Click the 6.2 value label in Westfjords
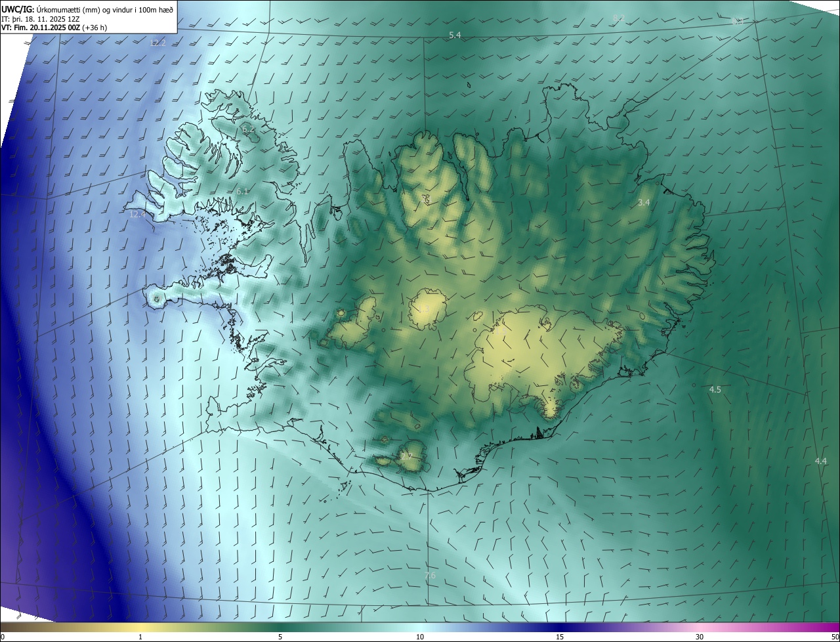Viewport: 840px width, 642px height. point(248,129)
